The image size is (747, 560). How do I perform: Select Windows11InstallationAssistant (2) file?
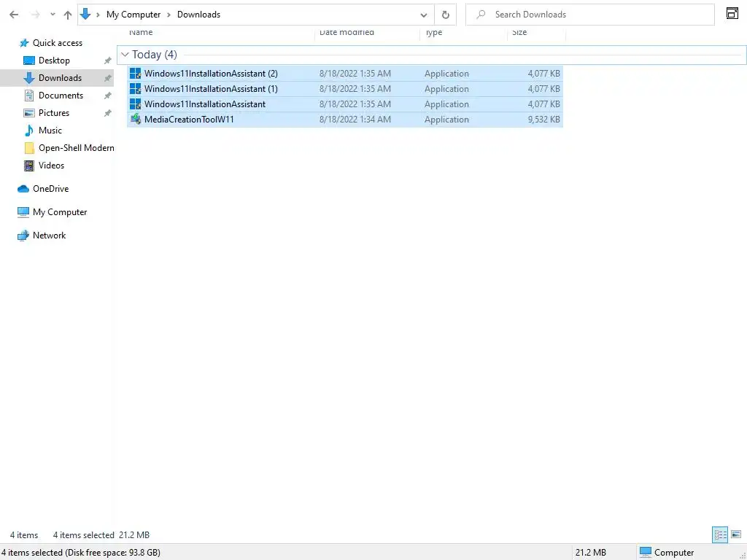tap(345, 74)
